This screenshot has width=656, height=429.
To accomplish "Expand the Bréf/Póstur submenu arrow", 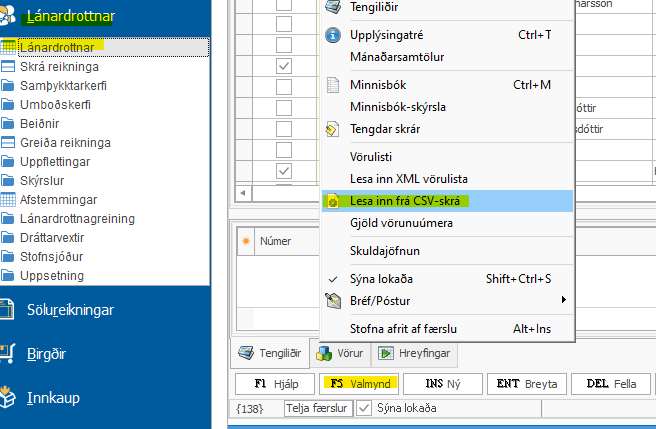I will tap(563, 300).
